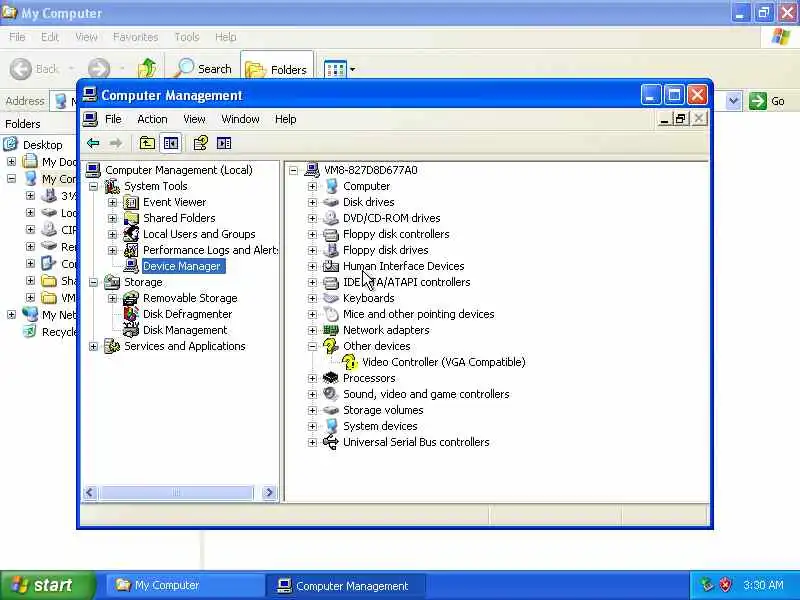The image size is (800, 600).
Task: Expand the Universal Serial Bus controllers node
Action: pyautogui.click(x=312, y=442)
